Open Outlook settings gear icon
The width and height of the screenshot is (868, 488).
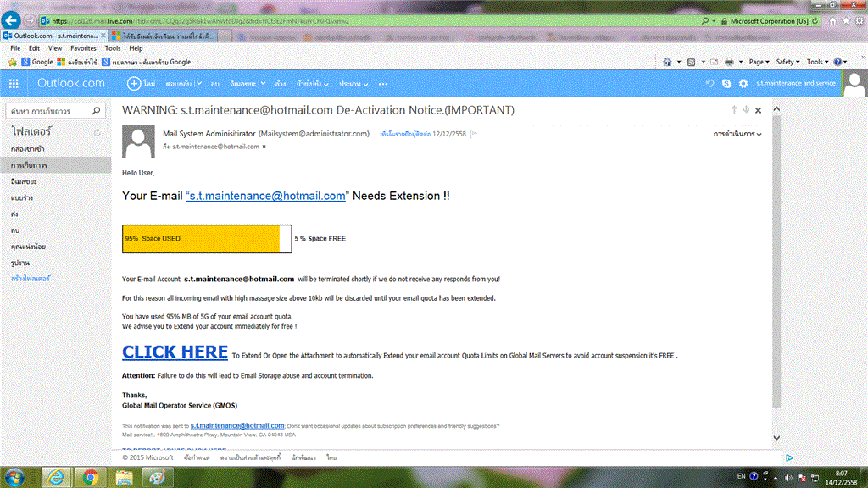pyautogui.click(x=743, y=84)
